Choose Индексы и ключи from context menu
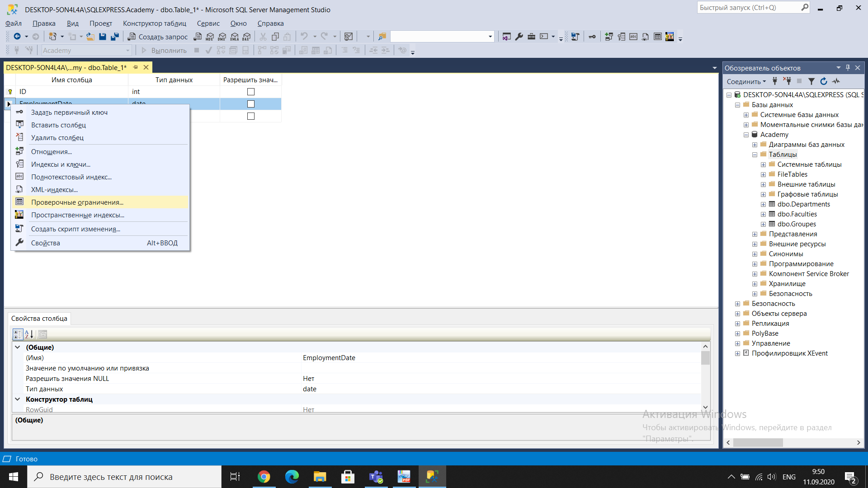 (x=100, y=164)
